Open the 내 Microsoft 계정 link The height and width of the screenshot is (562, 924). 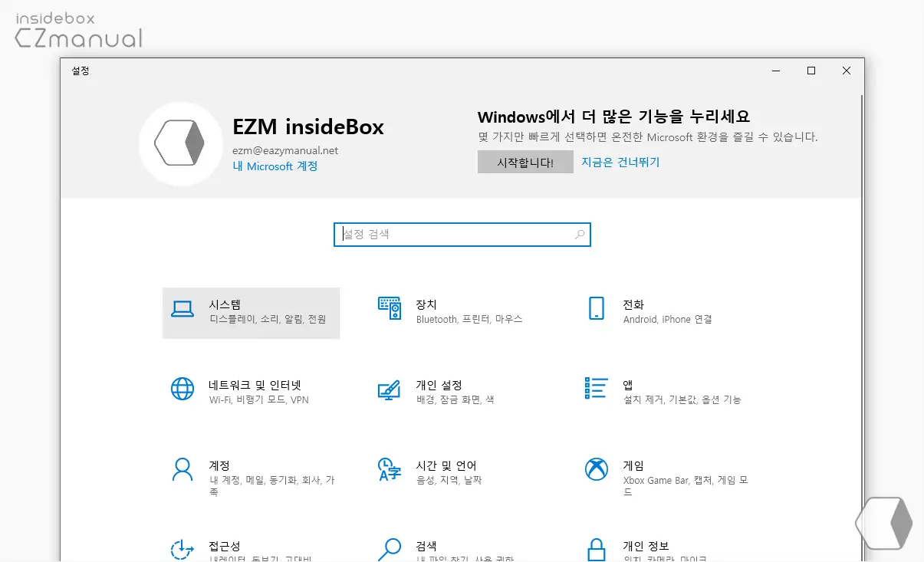[x=275, y=166]
